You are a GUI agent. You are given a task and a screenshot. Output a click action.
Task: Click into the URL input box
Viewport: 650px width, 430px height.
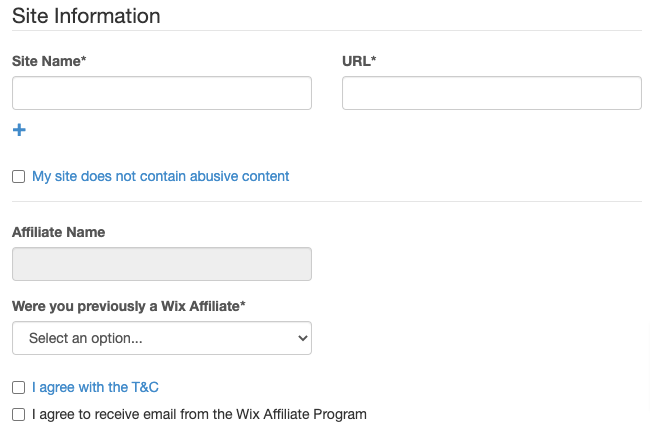[491, 93]
